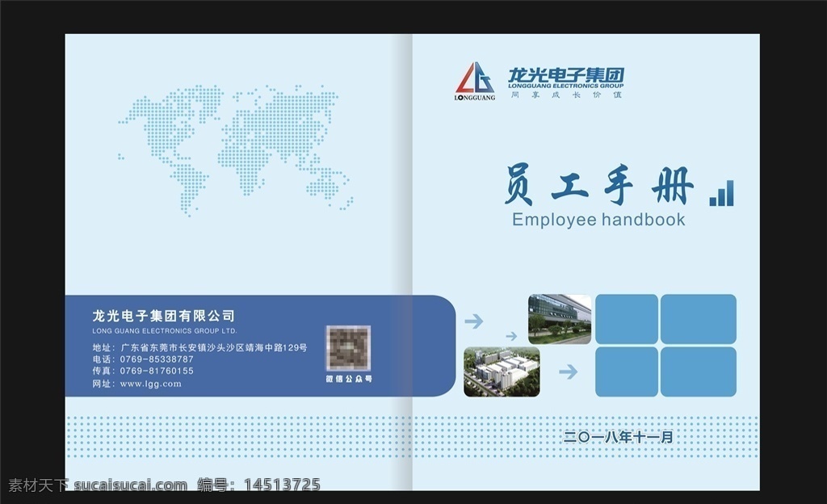Select the 龙光电子集团有限公司 heading
This screenshot has width=827, height=504.
point(163,316)
